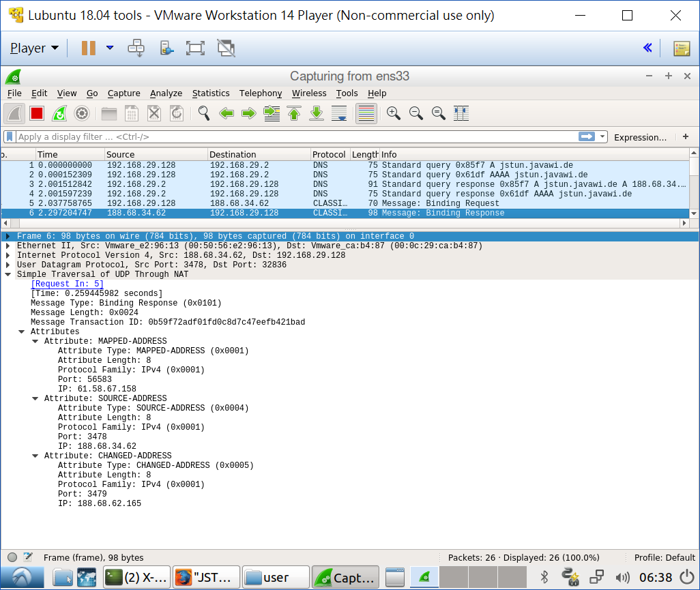Reset text to normal size
Viewport: 700px width, 590px height.
[439, 113]
